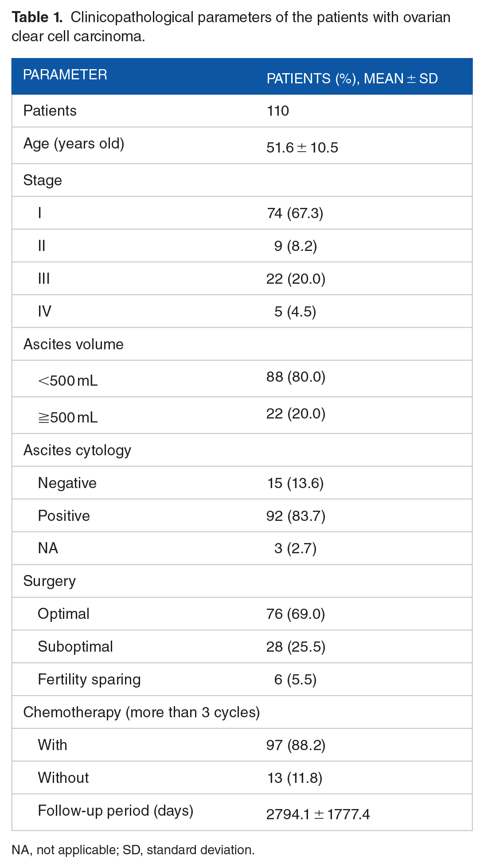This screenshot has width=484, height=868.
Task: Select Stage I value 74 (67.3)
Action: 295,213
